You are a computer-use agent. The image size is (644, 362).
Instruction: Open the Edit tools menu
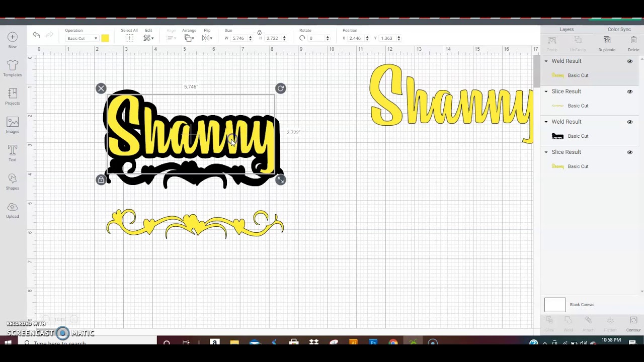pyautogui.click(x=148, y=38)
